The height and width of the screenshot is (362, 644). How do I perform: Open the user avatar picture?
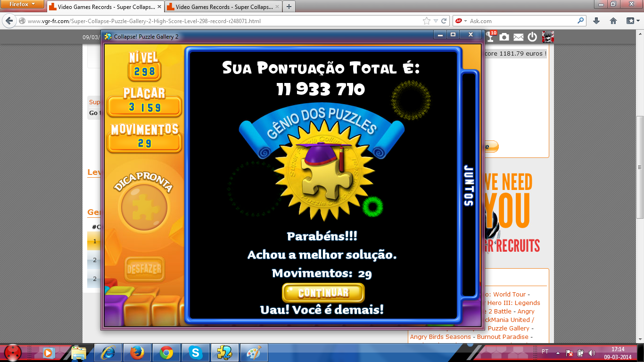(x=547, y=37)
